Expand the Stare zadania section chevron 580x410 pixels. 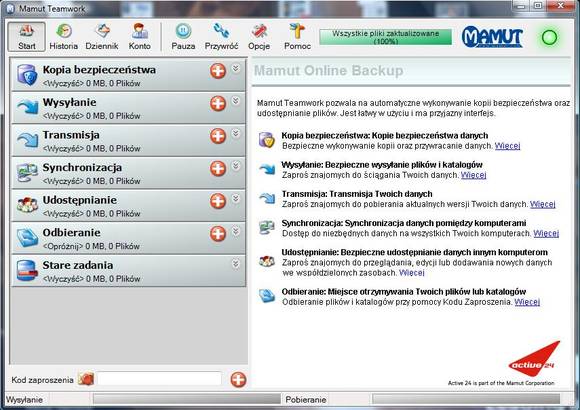[236, 263]
